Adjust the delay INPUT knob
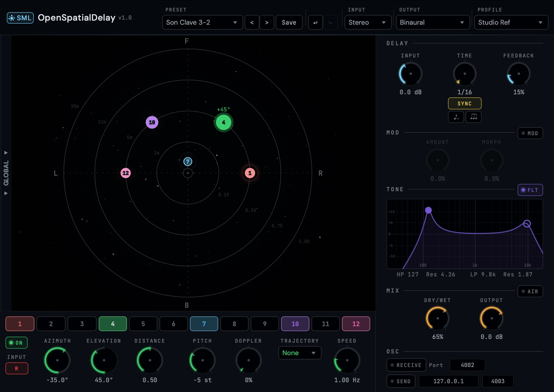 [x=411, y=74]
